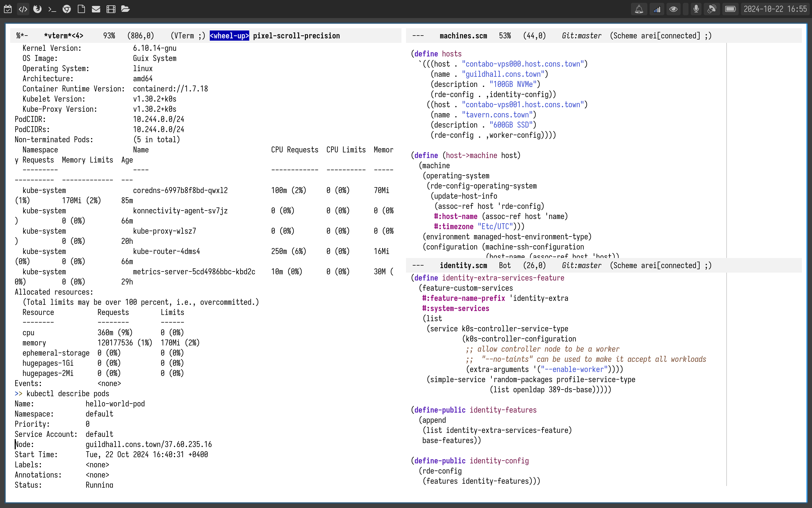The width and height of the screenshot is (812, 508).
Task: Click the host->machine function name
Action: [x=471, y=155]
